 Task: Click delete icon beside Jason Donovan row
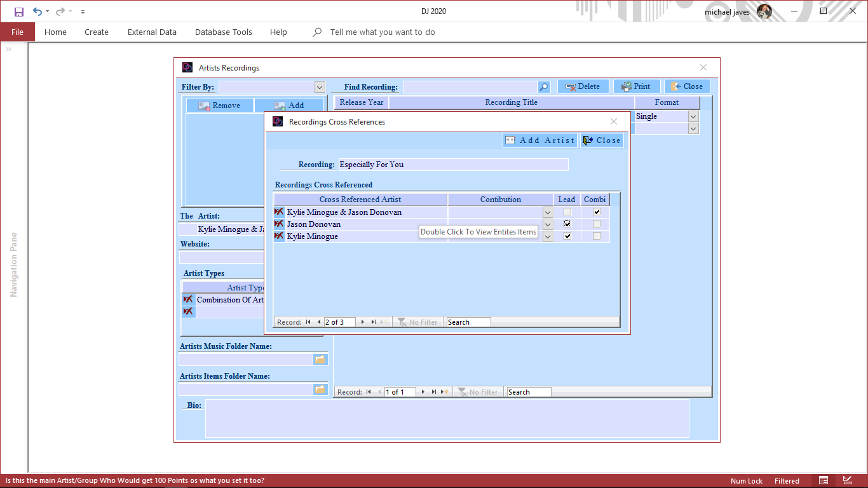point(279,224)
